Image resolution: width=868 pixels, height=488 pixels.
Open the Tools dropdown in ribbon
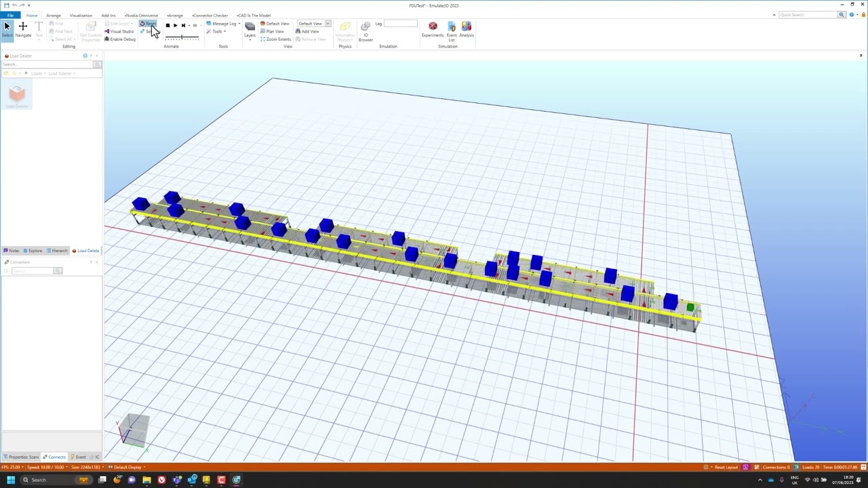[x=218, y=31]
